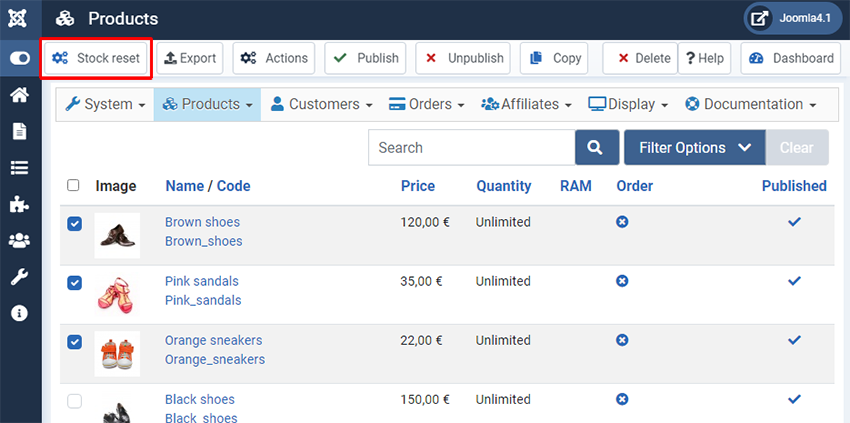Screen dimensions: 850x423
Task: Open the Help toolbar button
Action: click(705, 59)
